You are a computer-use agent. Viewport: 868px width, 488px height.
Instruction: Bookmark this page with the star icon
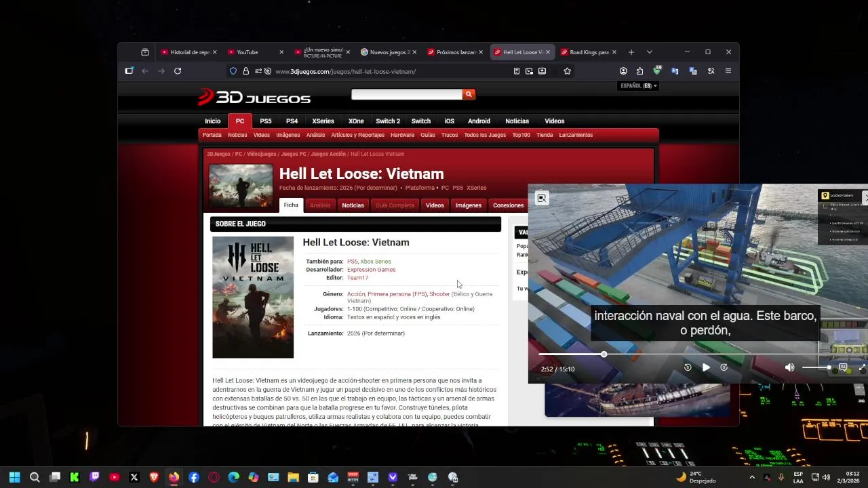click(x=567, y=70)
